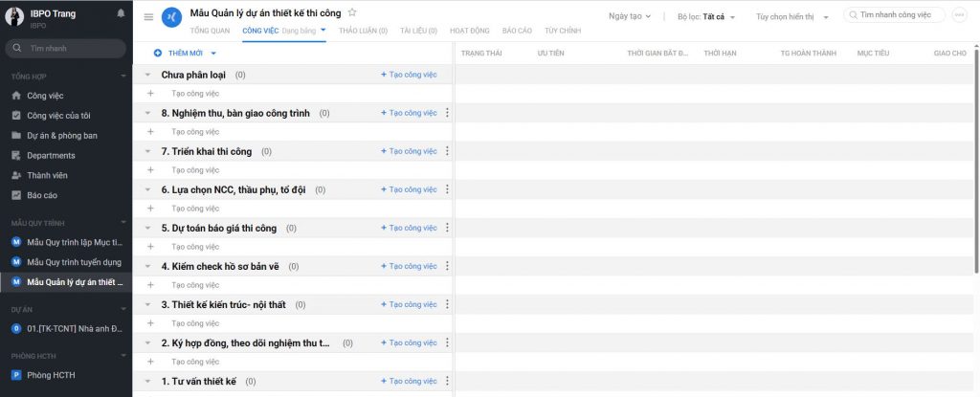980x397 pixels.
Task: Collapse the Tổng hợp sidebar section
Action: tap(122, 76)
